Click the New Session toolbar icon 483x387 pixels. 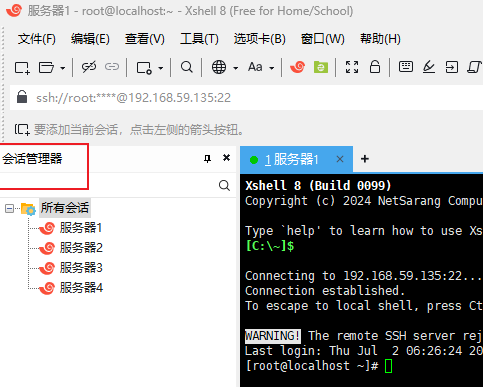tap(22, 68)
